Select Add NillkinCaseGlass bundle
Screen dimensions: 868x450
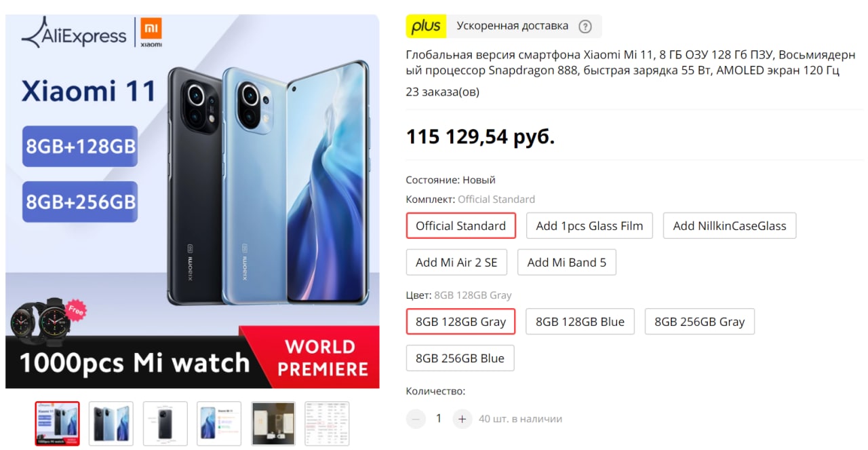pos(730,226)
